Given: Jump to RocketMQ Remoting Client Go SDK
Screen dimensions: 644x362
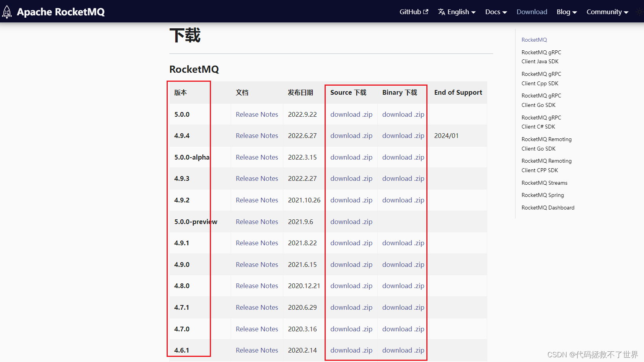Looking at the screenshot, I should click(547, 144).
